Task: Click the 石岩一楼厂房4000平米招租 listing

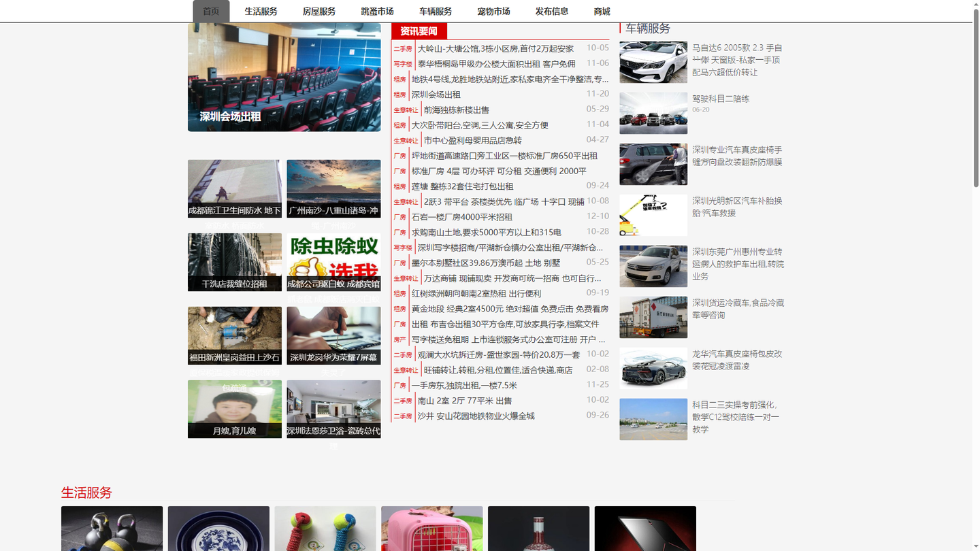Action: tap(461, 217)
